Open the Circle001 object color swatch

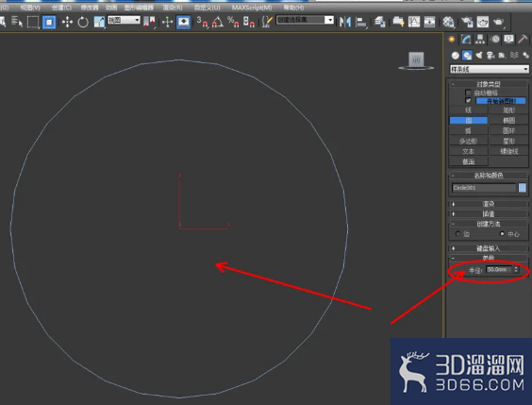pos(523,188)
